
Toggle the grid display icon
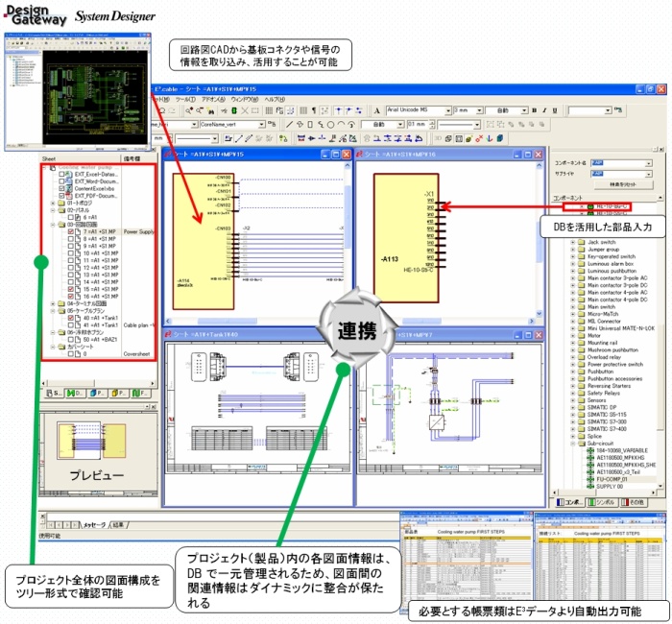click(269, 110)
